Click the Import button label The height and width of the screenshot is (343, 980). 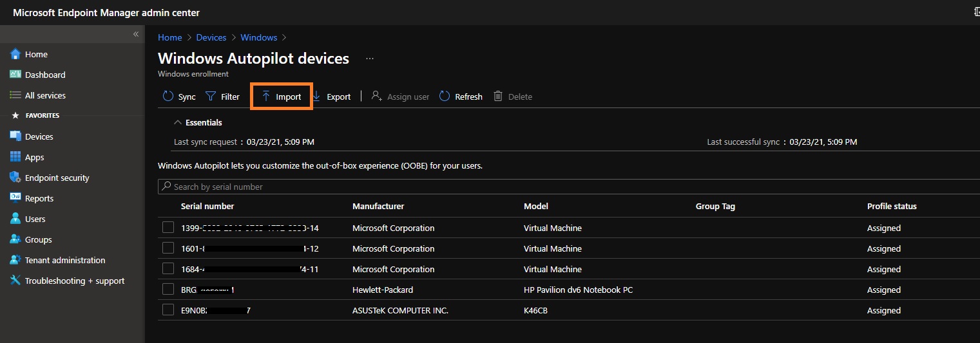pos(289,97)
